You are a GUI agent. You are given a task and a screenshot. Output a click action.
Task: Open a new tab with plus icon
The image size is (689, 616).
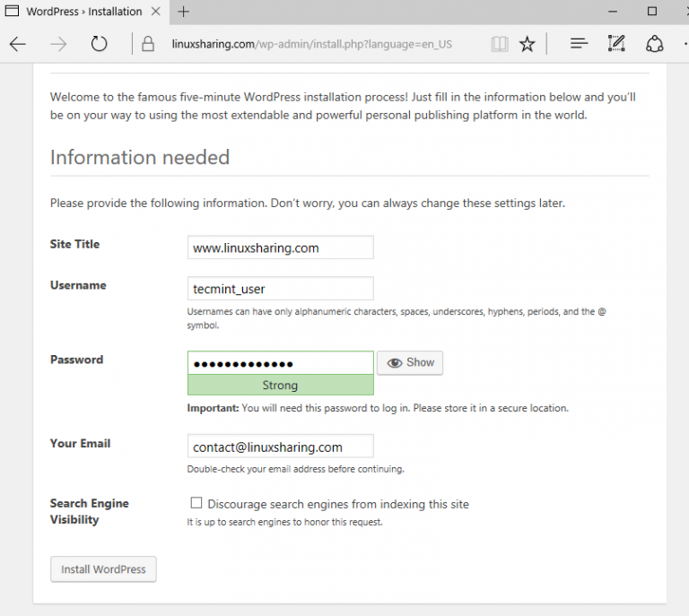pos(183,12)
